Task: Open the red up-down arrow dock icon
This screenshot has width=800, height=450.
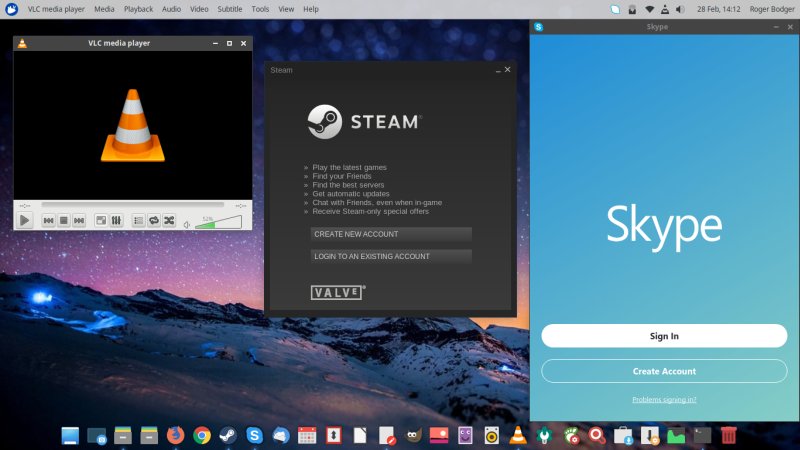Action: tap(334, 435)
